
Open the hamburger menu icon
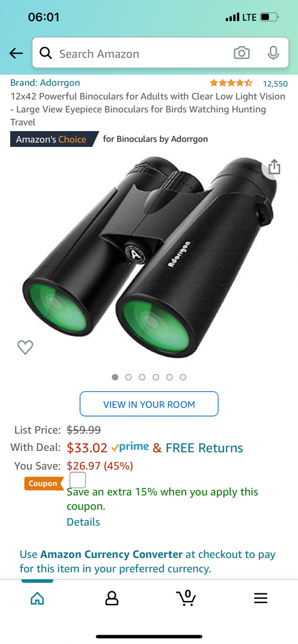pos(261,598)
